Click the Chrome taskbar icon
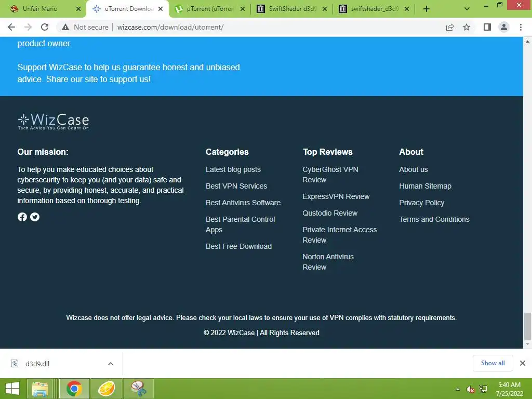 74,389
